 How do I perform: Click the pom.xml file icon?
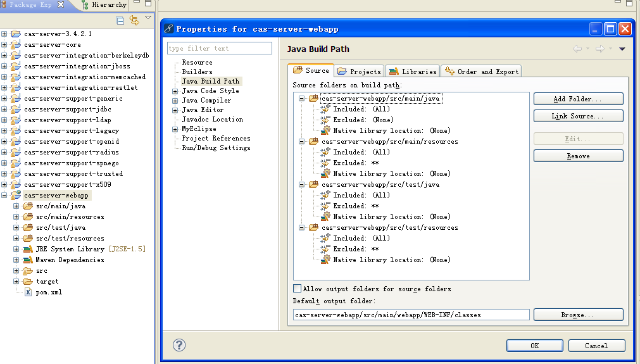click(x=28, y=292)
